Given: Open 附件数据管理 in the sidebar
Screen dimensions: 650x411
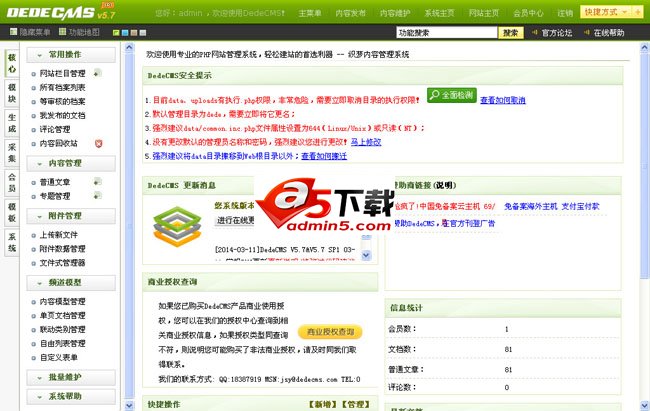Looking at the screenshot, I should click(x=62, y=249).
